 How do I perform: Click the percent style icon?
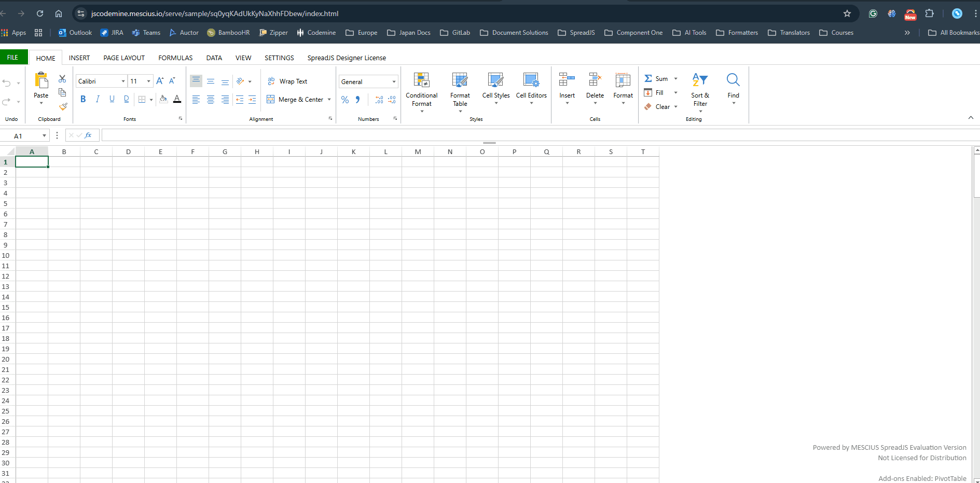click(x=345, y=100)
